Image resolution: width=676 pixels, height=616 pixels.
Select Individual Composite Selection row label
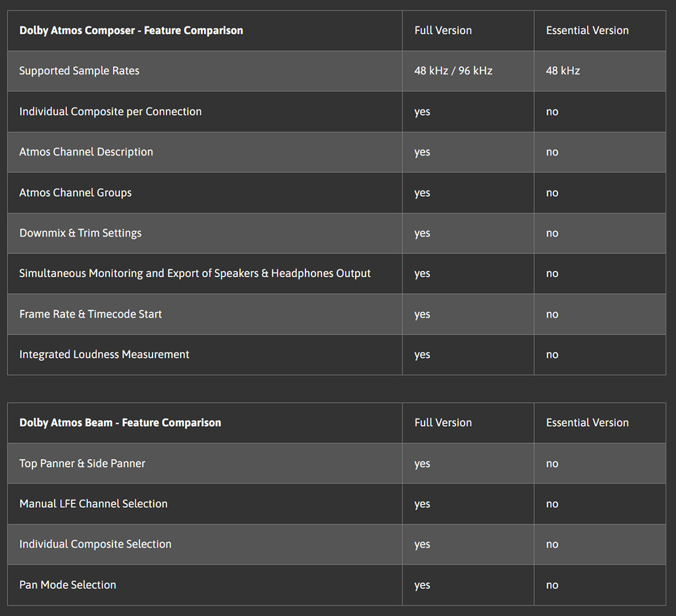(x=95, y=545)
